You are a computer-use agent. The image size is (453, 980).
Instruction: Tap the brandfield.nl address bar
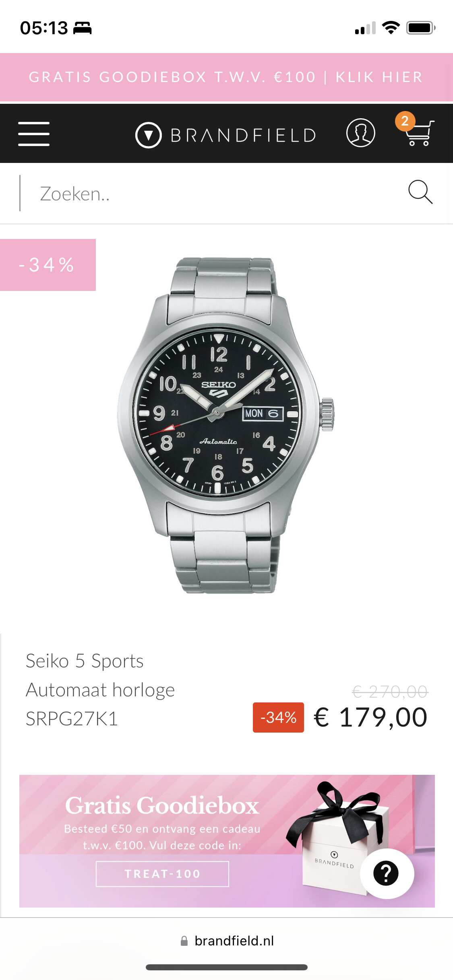[x=227, y=941]
